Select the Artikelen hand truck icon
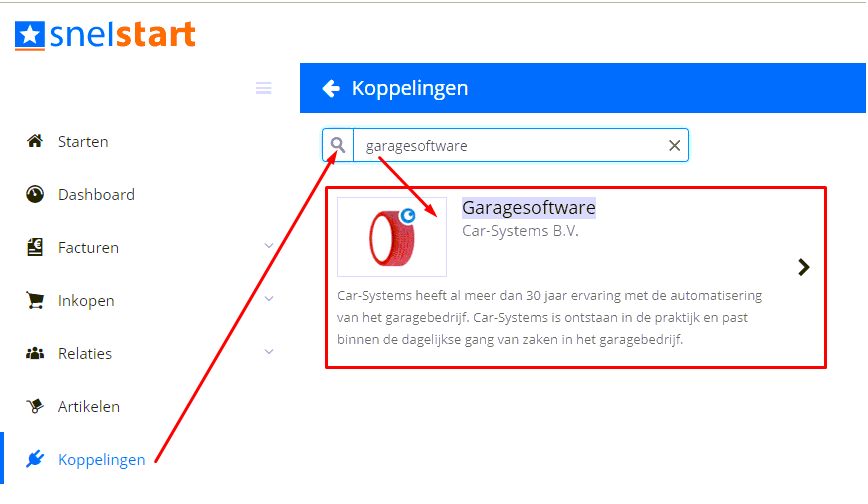The width and height of the screenshot is (868, 504). pos(35,406)
